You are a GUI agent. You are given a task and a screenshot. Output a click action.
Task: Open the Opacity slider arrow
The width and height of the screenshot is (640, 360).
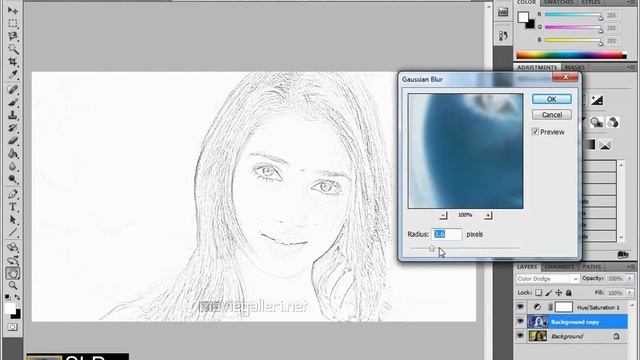(629, 278)
